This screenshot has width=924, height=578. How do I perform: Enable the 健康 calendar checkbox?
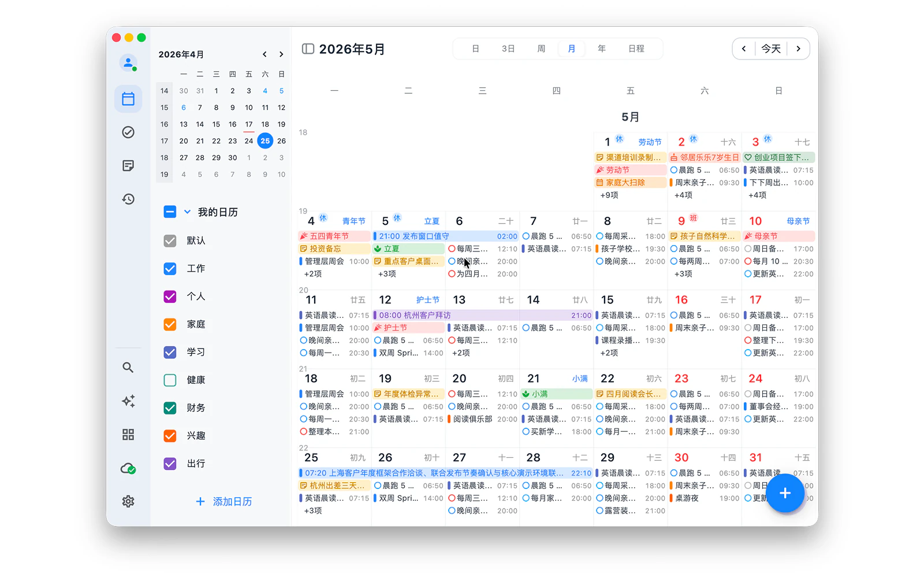(x=170, y=380)
